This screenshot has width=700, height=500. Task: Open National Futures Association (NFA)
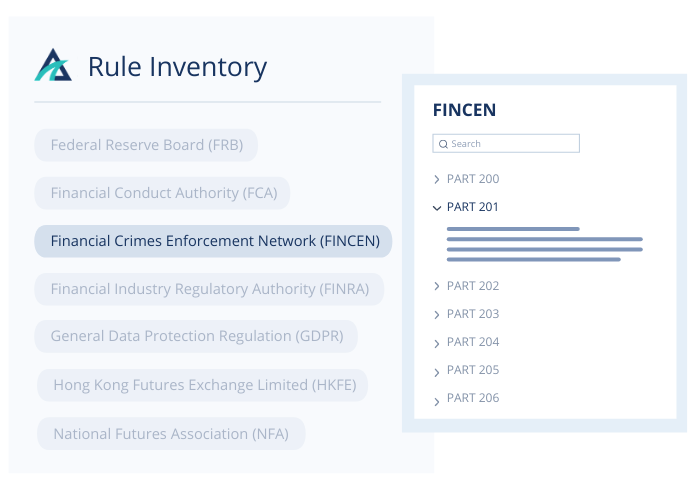pos(171,434)
